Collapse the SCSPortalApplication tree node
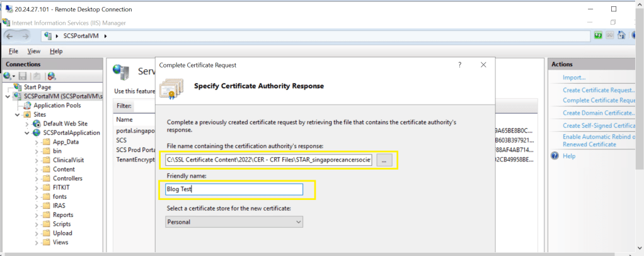644x256 pixels. click(27, 133)
